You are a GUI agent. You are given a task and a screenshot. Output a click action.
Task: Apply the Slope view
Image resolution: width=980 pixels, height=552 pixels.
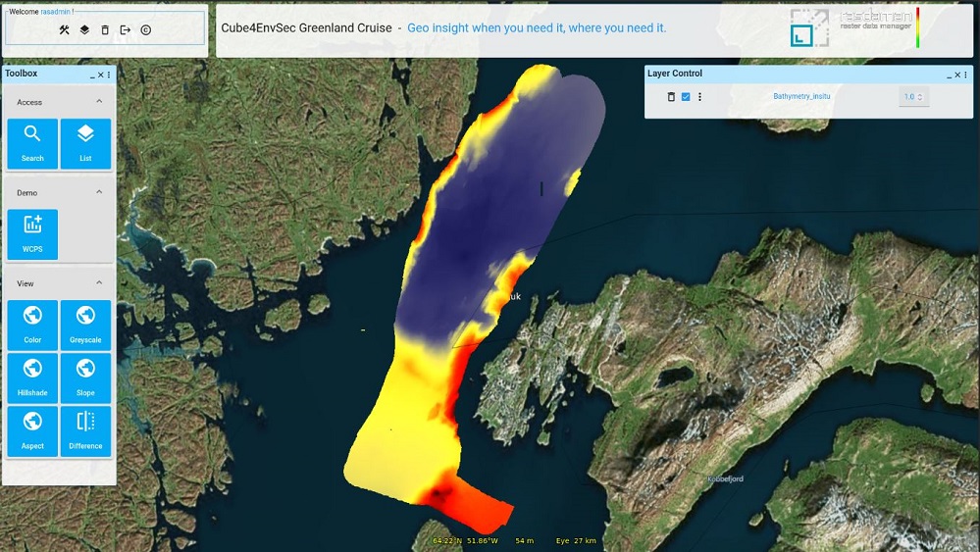click(85, 377)
